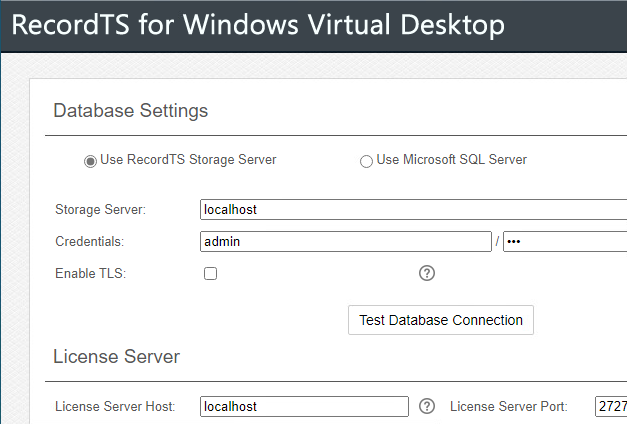This screenshot has width=627, height=424.
Task: Click the Enable TLS: label
Action: coord(90,274)
